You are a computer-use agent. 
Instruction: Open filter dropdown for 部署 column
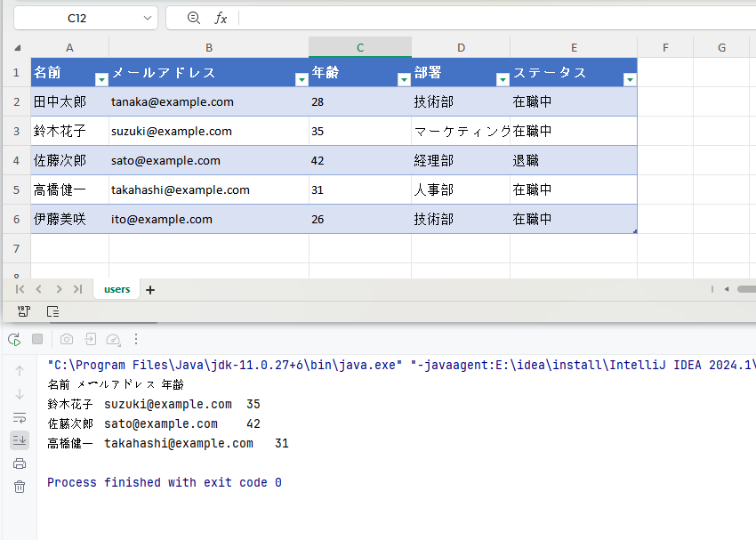pyautogui.click(x=503, y=79)
